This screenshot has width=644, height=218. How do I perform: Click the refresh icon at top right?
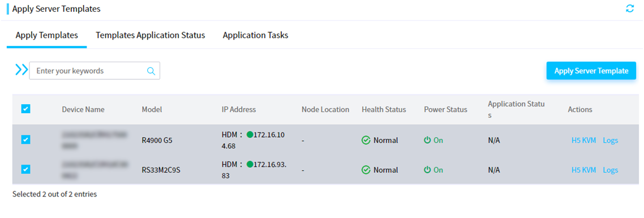tap(630, 8)
